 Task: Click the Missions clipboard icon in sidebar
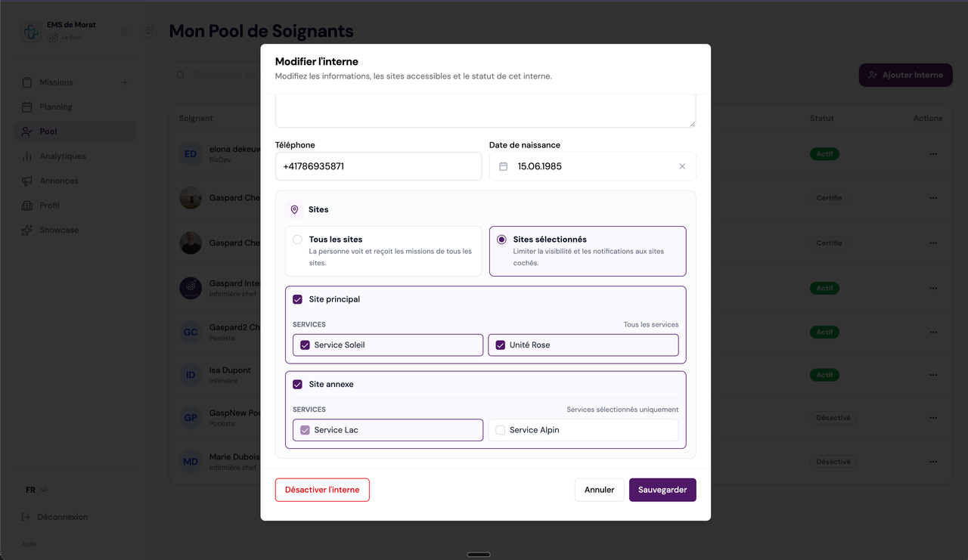point(27,82)
